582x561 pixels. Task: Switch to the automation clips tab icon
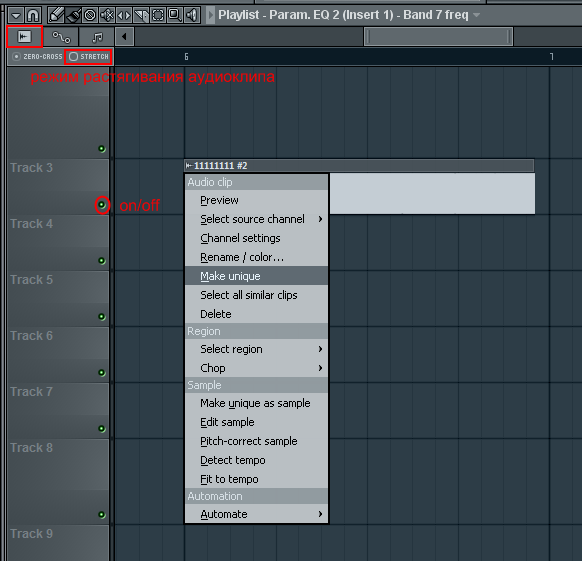click(61, 37)
